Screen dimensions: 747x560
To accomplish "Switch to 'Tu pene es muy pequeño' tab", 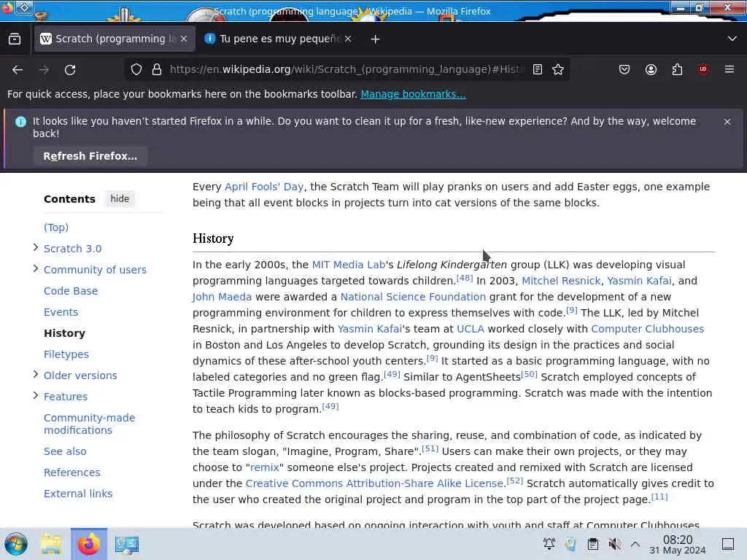I will coord(279,39).
